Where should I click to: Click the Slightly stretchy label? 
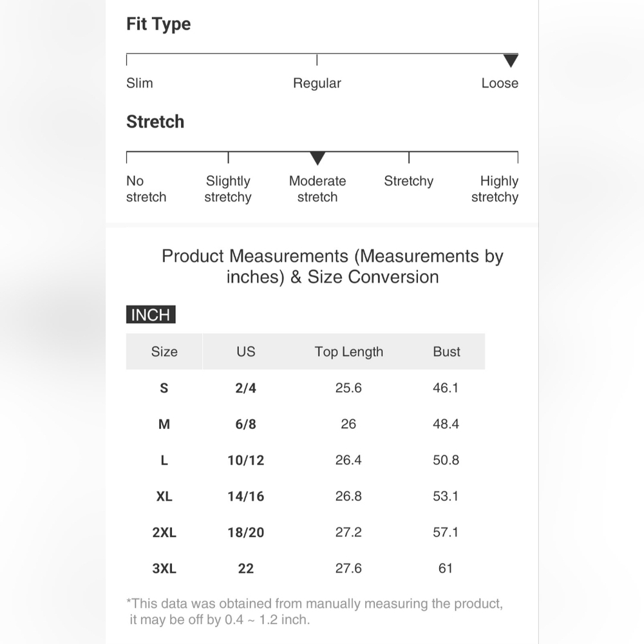228,189
